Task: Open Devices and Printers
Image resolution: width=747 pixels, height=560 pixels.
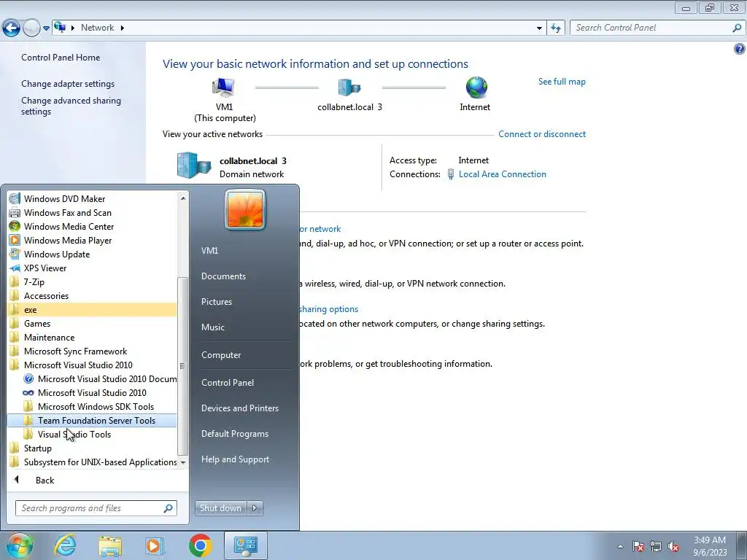Action: 239,408
